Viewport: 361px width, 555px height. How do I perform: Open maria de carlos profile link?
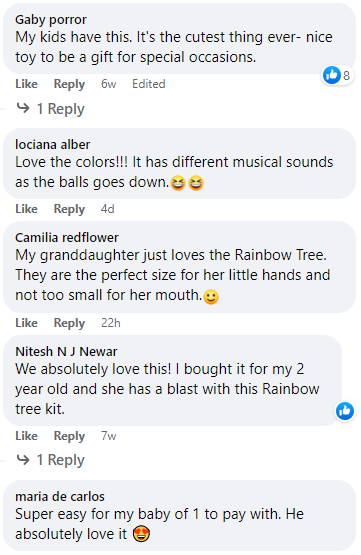pyautogui.click(x=59, y=496)
